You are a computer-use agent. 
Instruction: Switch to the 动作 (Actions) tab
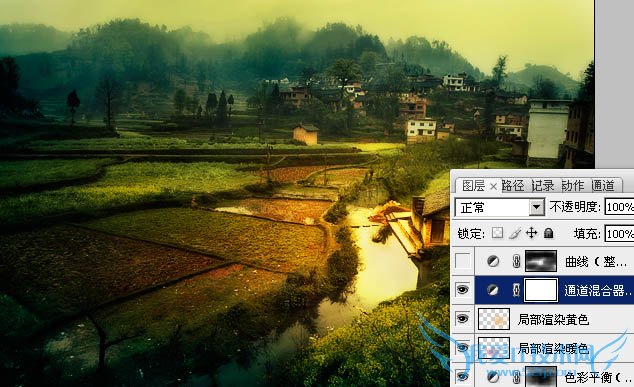pos(573,186)
